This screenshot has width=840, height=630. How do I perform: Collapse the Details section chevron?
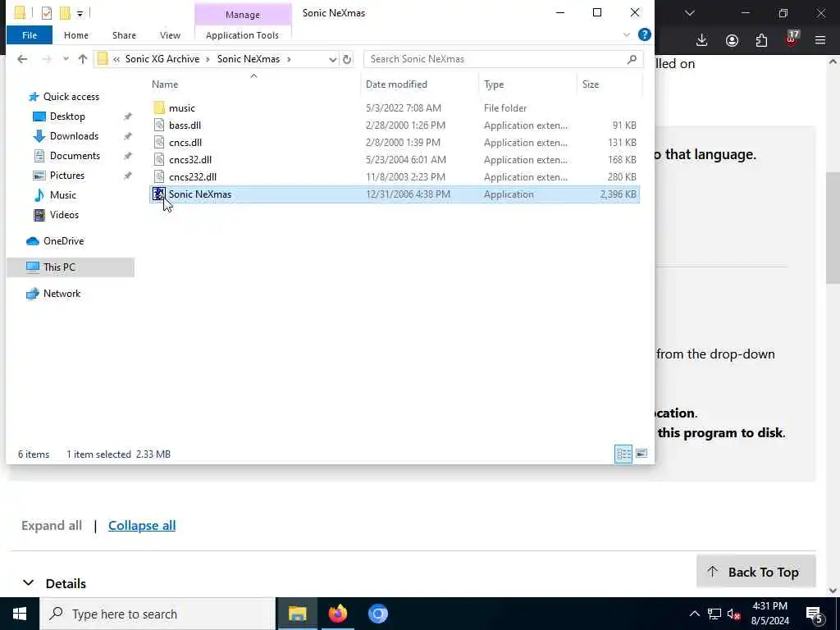click(x=29, y=583)
